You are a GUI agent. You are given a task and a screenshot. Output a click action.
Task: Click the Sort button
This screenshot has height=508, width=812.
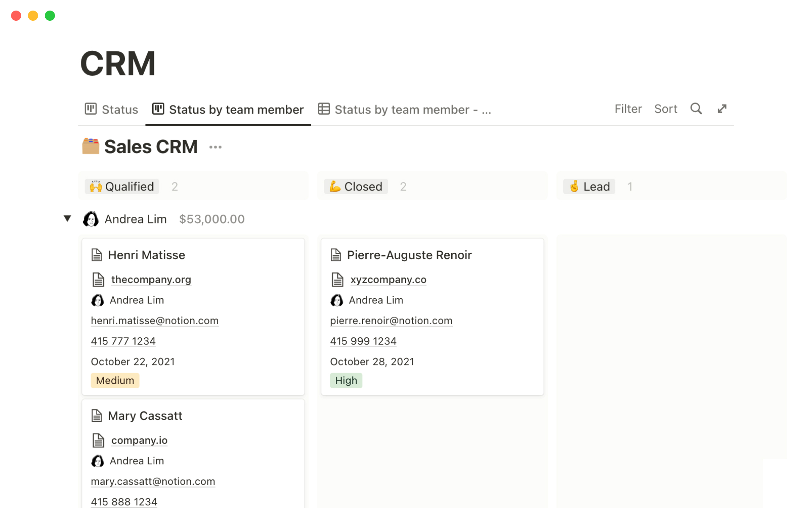[665, 109]
